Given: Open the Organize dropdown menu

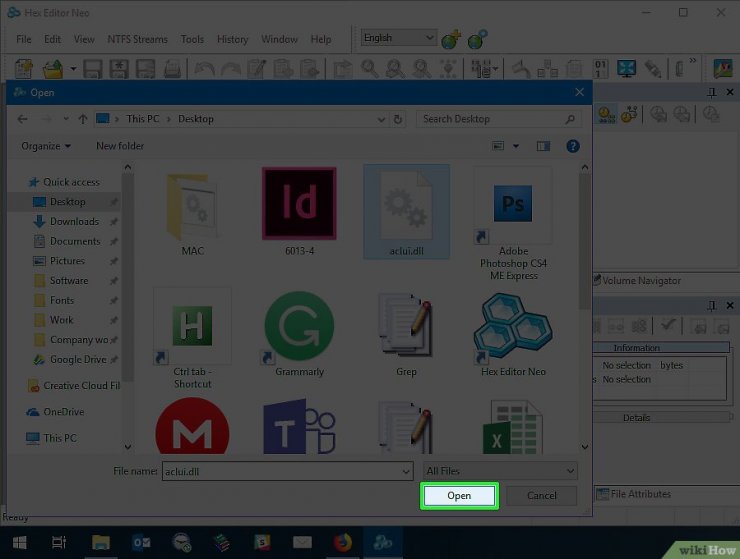Looking at the screenshot, I should 46,146.
